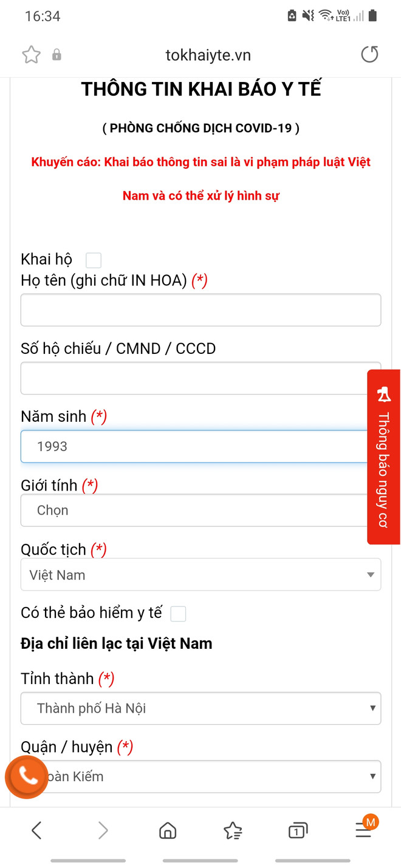The image size is (401, 868).
Task: Open the tabs overview icon
Action: (x=297, y=830)
